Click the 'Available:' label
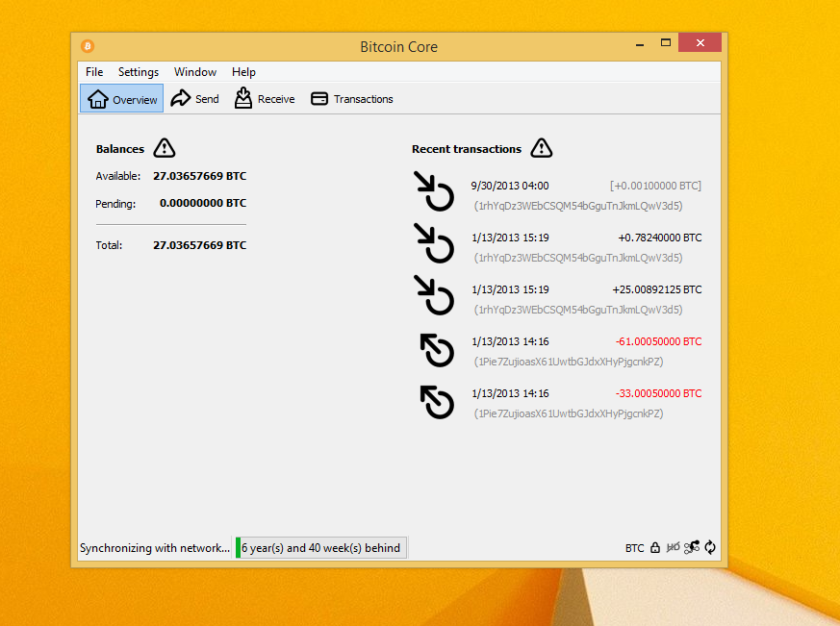Screen dimensions: 840x626 (117, 176)
